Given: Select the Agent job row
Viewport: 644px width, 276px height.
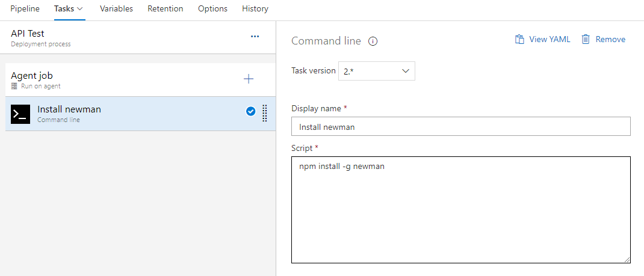Looking at the screenshot, I should (x=140, y=79).
